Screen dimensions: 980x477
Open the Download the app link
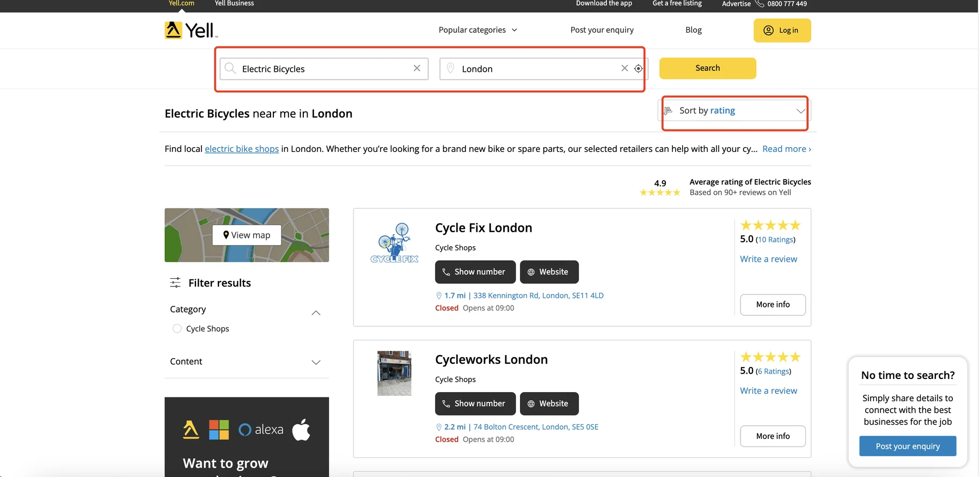(x=604, y=3)
